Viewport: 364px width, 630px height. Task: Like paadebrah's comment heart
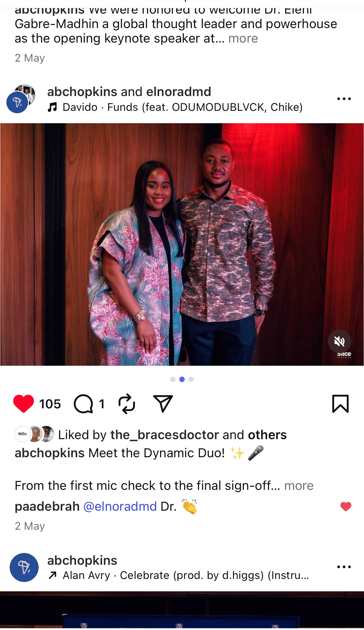click(x=346, y=506)
